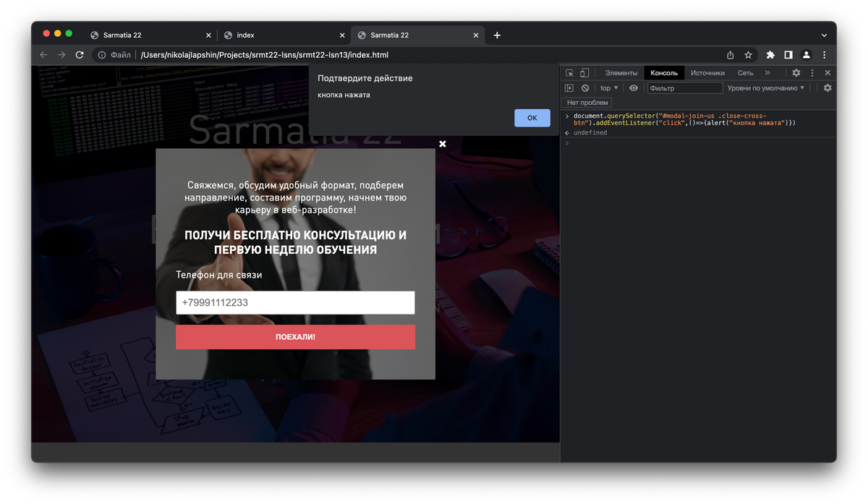Go forward in browser history
The width and height of the screenshot is (868, 504).
(61, 55)
